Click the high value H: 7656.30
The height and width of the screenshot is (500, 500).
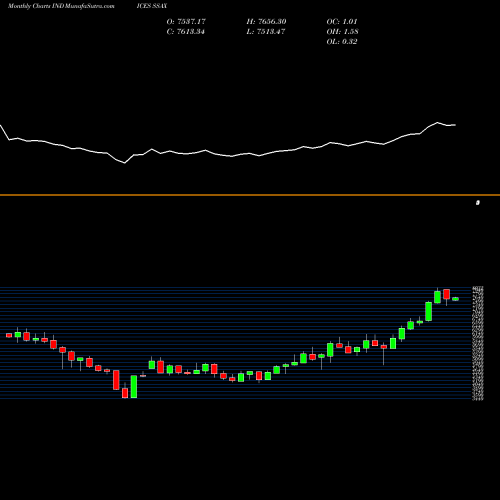click(x=266, y=21)
